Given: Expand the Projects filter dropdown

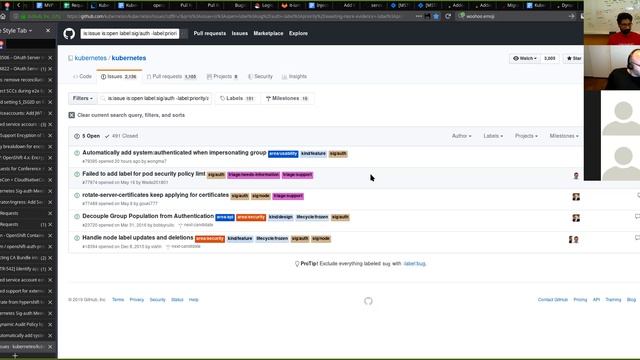Looking at the screenshot, I should point(526,136).
